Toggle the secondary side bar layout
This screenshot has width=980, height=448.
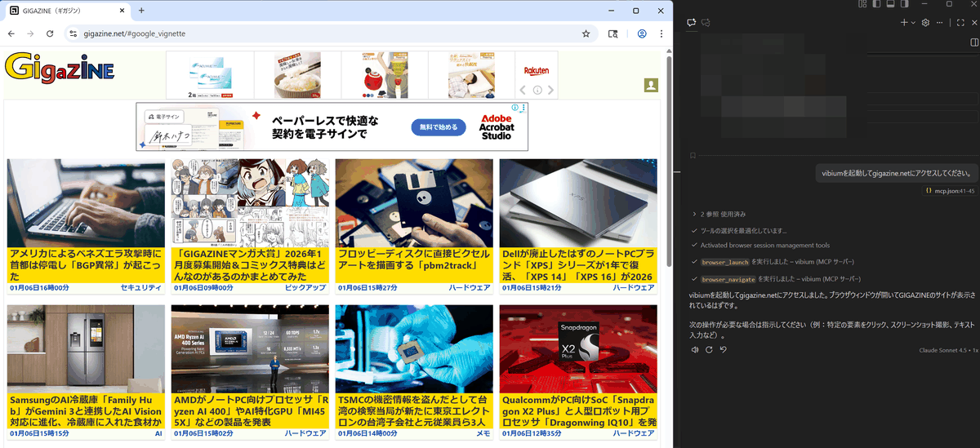905,5
